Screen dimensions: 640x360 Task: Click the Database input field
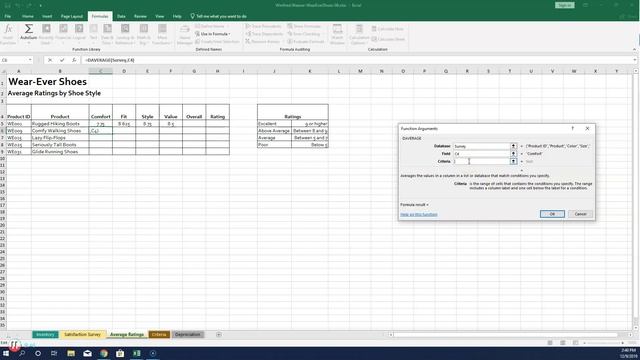coord(482,146)
